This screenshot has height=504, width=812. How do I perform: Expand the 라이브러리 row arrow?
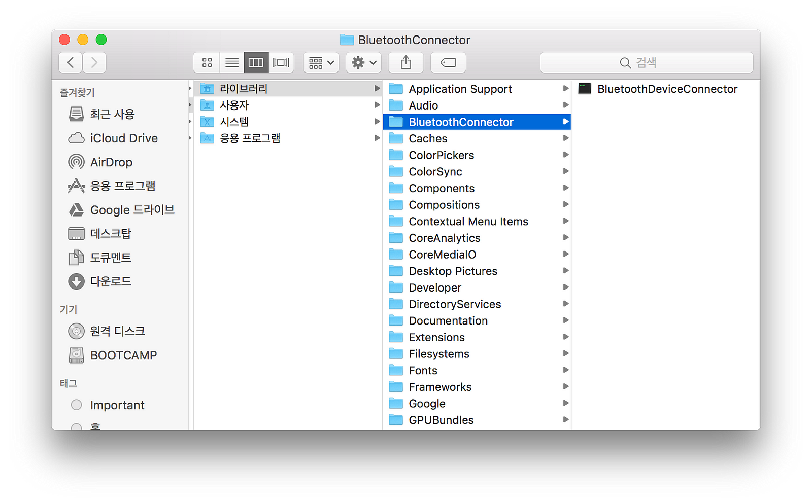[377, 89]
